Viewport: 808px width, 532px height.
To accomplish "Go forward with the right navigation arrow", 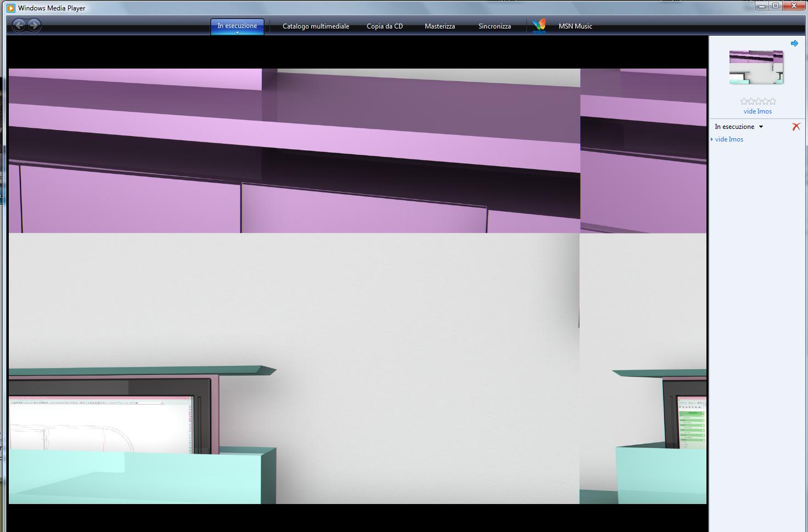I will (34, 25).
